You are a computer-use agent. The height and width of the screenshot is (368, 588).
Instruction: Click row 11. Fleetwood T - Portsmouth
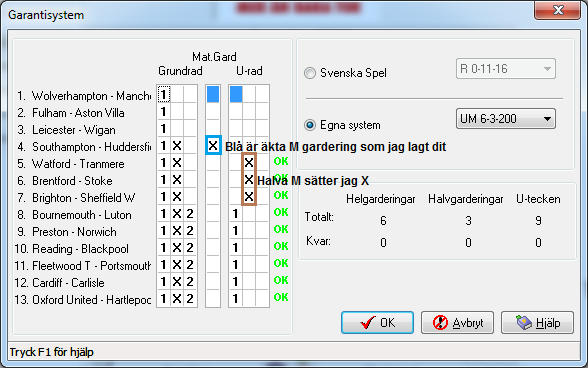tap(82, 266)
